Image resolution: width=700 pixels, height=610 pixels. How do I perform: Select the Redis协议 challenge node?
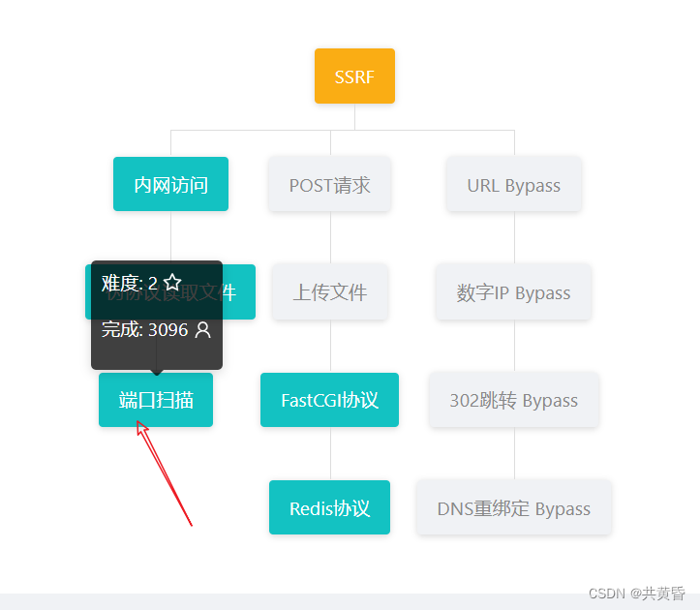click(329, 507)
